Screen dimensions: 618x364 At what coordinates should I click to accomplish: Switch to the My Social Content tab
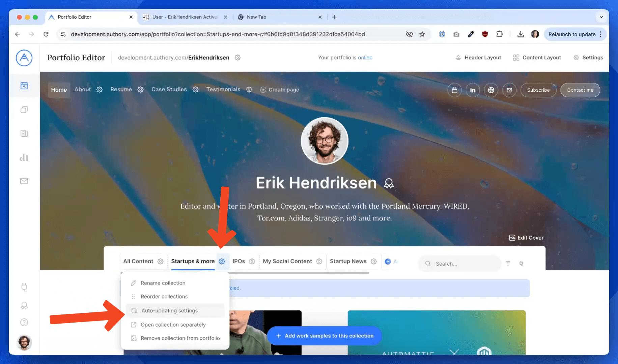pyautogui.click(x=287, y=261)
